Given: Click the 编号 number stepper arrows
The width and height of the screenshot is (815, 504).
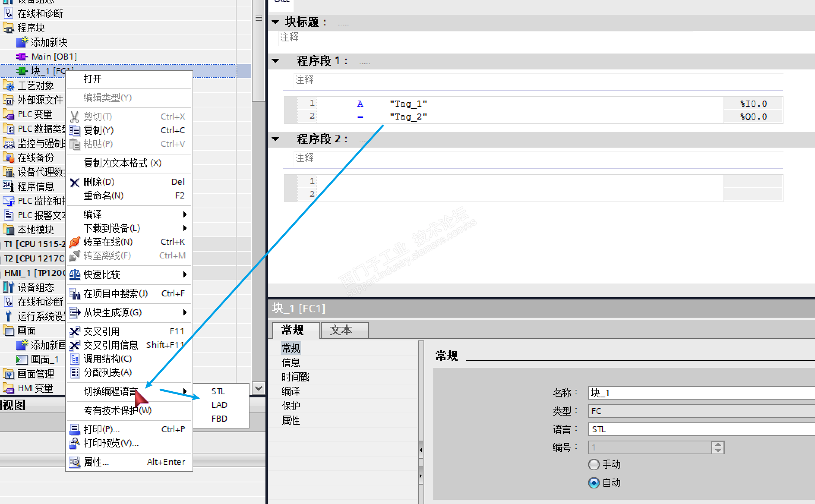Looking at the screenshot, I should [718, 447].
